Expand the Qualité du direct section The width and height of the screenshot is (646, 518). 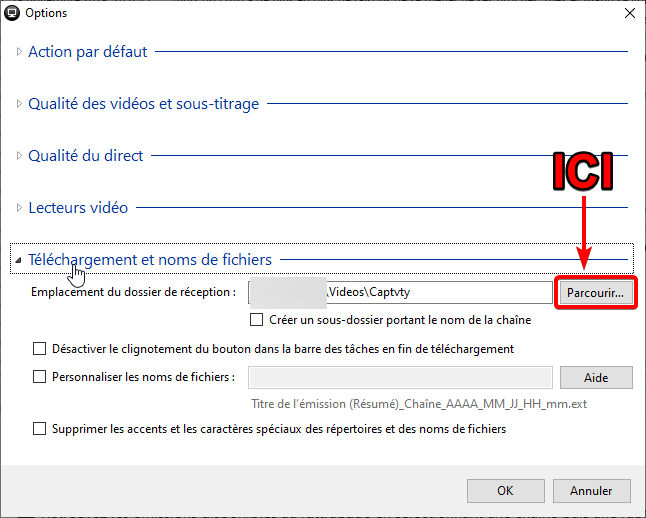coord(19,155)
